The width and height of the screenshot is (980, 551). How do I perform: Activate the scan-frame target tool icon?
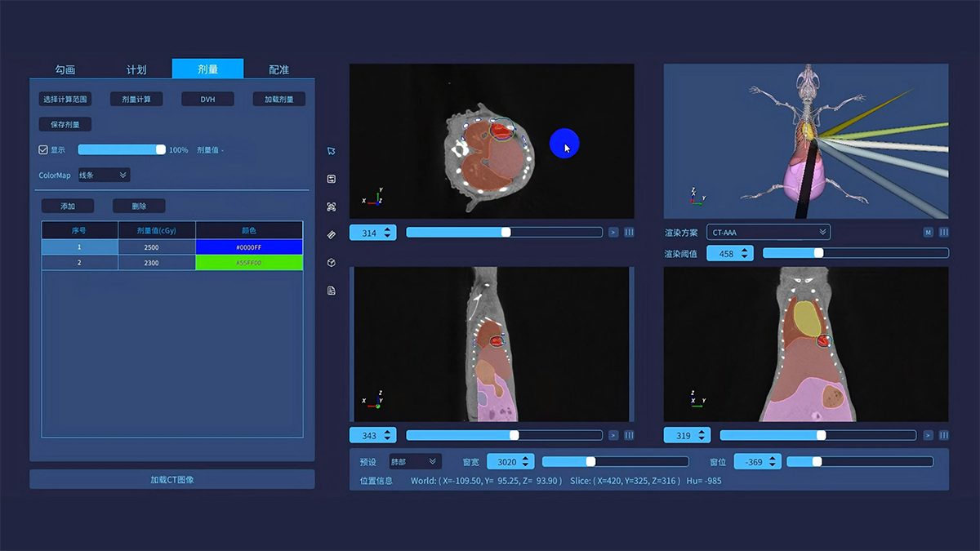(x=331, y=207)
